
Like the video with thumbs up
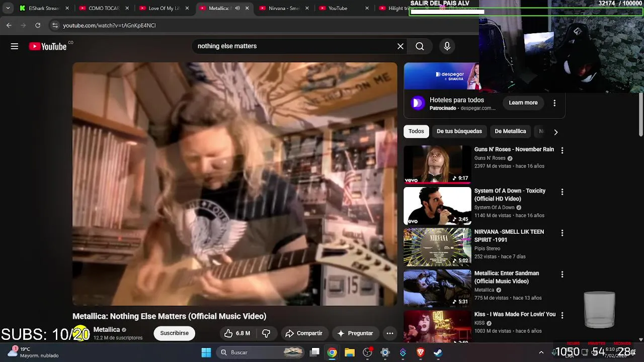click(237, 333)
